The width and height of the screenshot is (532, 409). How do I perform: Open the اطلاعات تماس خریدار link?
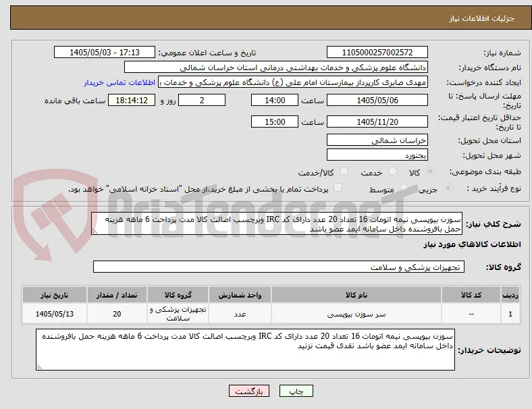(119, 82)
